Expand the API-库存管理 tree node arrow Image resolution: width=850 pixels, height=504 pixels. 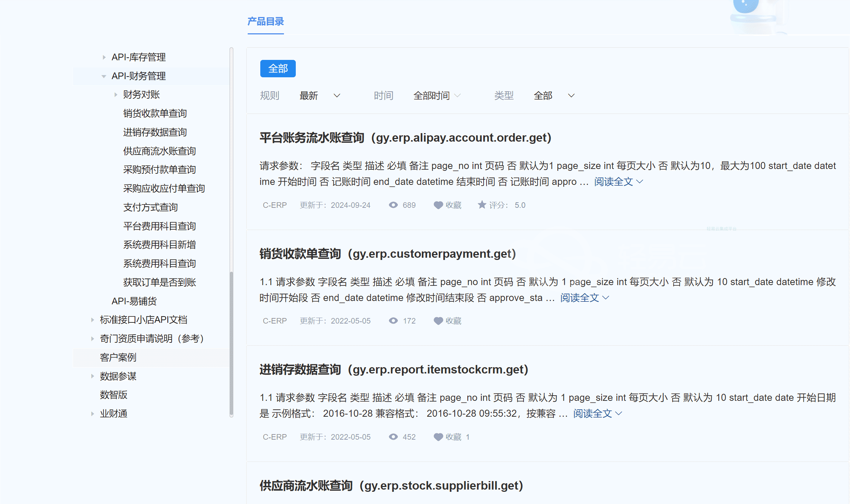pos(104,57)
